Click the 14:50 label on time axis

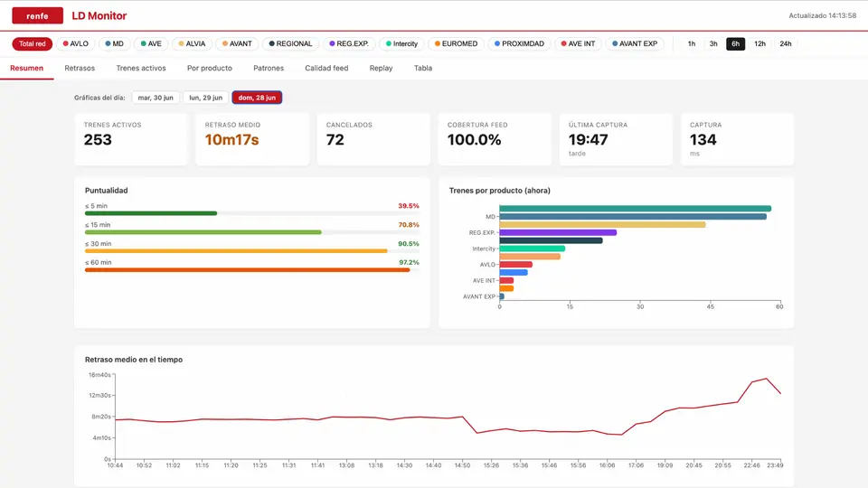pos(462,465)
